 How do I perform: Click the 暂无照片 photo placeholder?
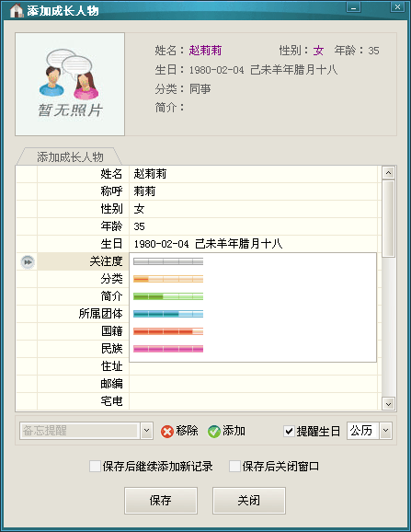point(70,84)
